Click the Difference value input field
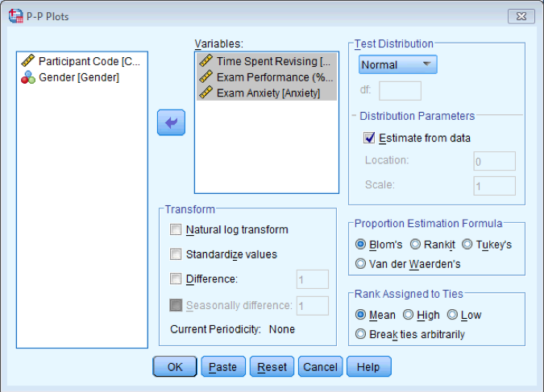This screenshot has width=544, height=392. click(x=312, y=279)
